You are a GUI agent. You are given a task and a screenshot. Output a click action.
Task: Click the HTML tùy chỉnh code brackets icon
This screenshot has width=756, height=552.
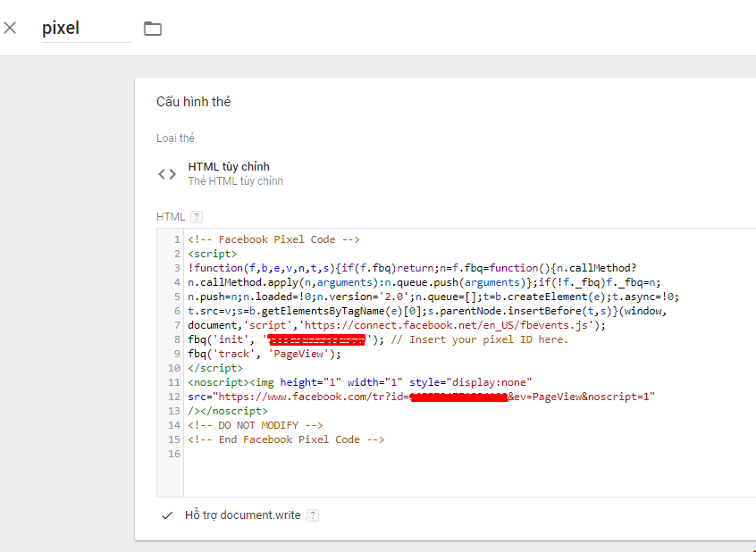tap(167, 173)
